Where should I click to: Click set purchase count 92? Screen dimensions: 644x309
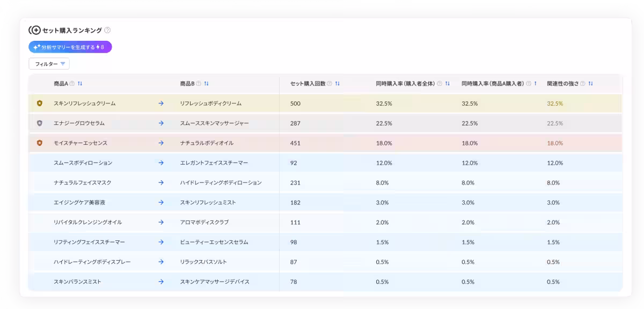click(x=294, y=163)
